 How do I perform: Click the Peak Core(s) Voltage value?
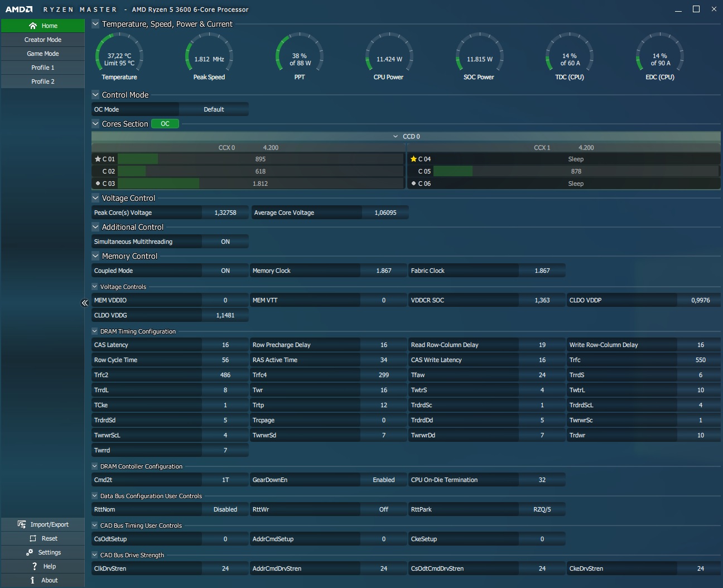pos(225,213)
